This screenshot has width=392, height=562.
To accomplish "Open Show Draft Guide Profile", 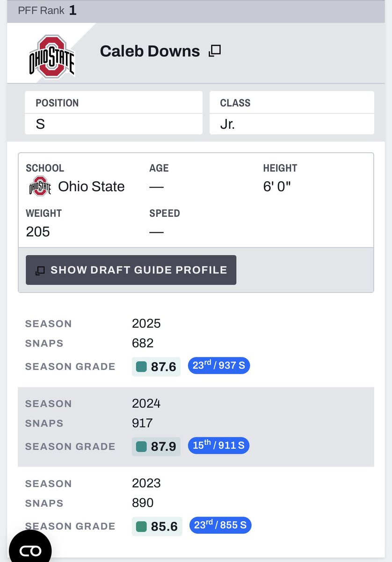I will [x=131, y=270].
